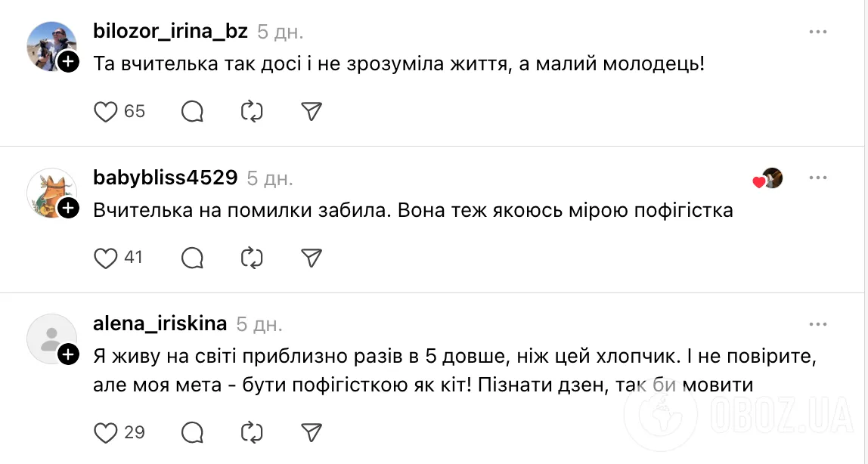This screenshot has height=464, width=868.
Task: Toggle the like on babybliss4529's comment
Action: tap(105, 258)
